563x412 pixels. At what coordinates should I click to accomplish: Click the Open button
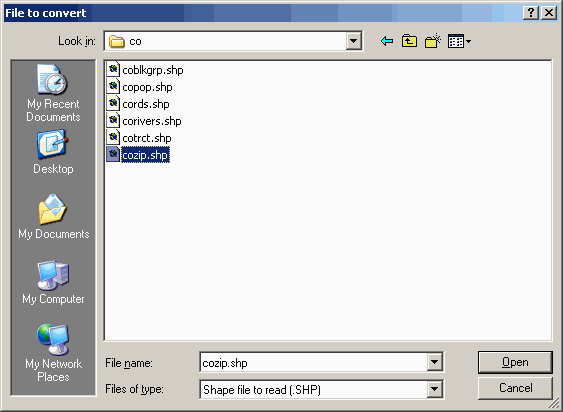click(x=515, y=362)
